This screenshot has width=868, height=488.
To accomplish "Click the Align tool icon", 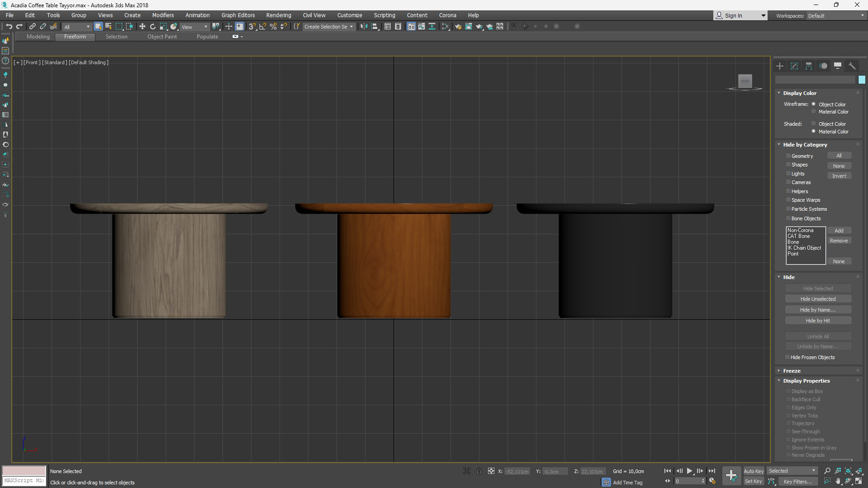I will 375,27.
